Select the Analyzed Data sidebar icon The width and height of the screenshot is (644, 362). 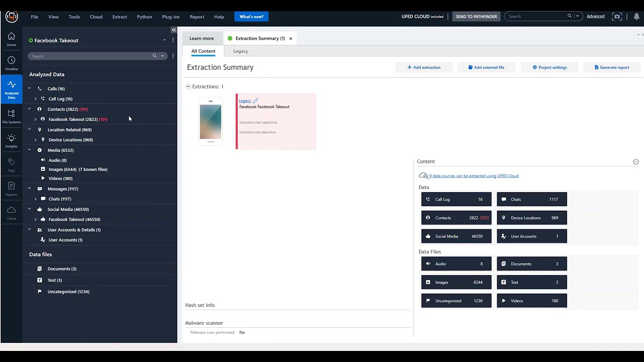tap(11, 89)
